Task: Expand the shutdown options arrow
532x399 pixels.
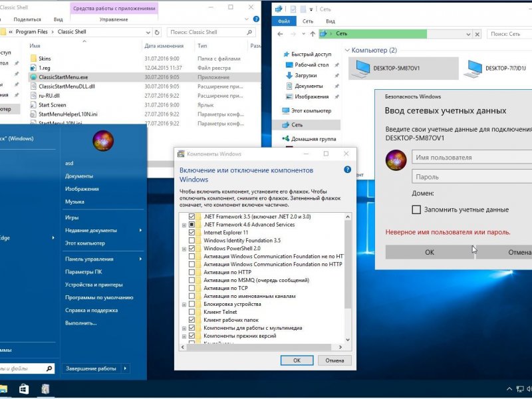Action: point(125,368)
